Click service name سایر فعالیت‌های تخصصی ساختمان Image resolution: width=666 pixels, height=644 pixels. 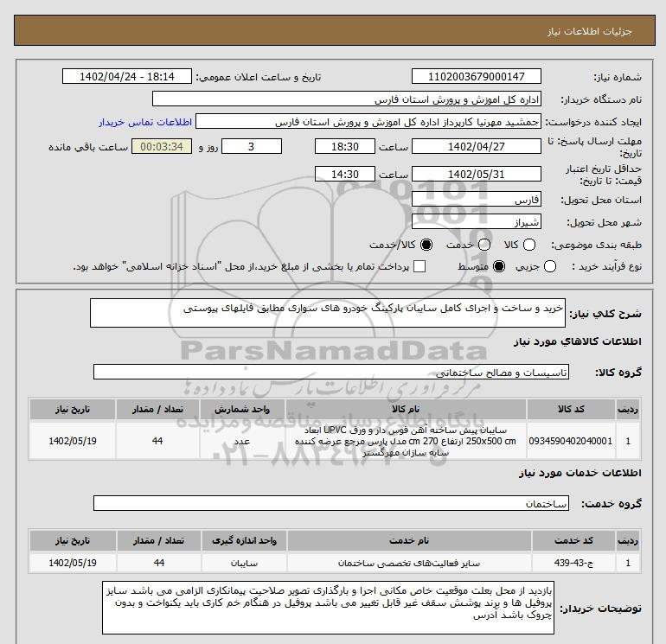(408, 563)
